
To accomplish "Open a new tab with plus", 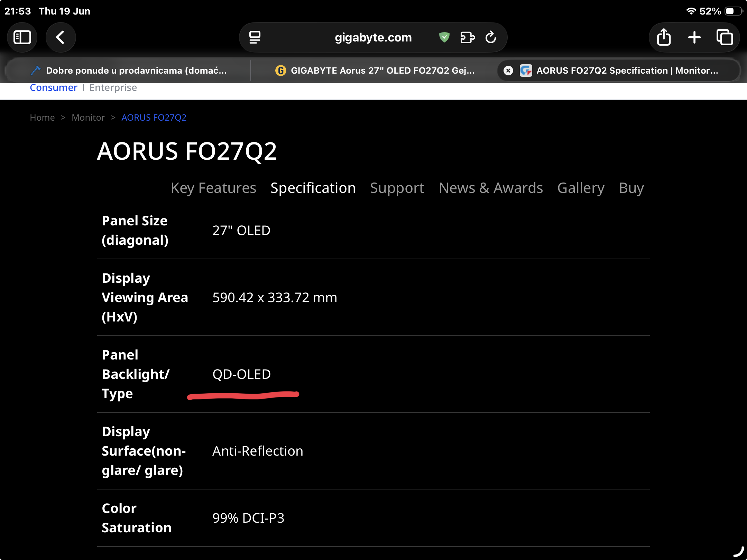I will [x=694, y=37].
